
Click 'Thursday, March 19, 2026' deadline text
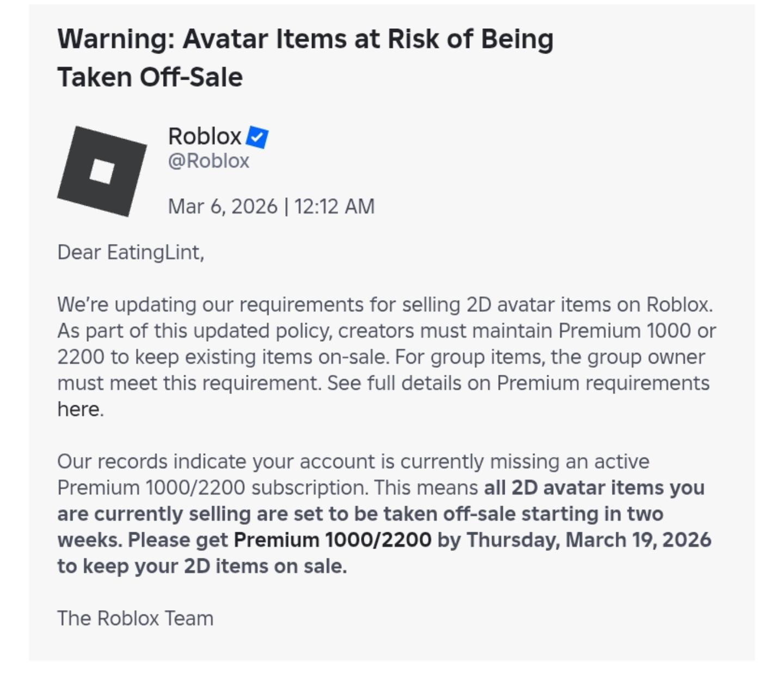click(589, 540)
